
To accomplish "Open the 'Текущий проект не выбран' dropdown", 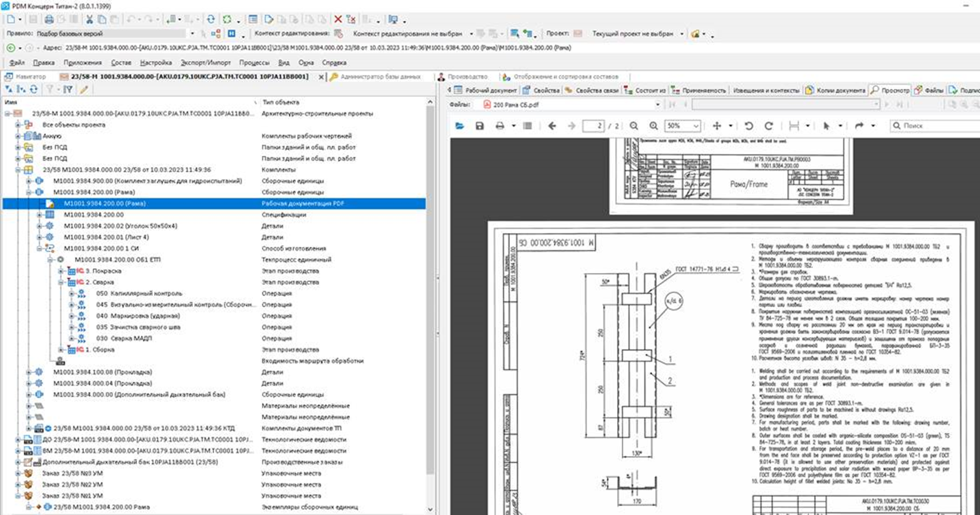I will coord(682,34).
